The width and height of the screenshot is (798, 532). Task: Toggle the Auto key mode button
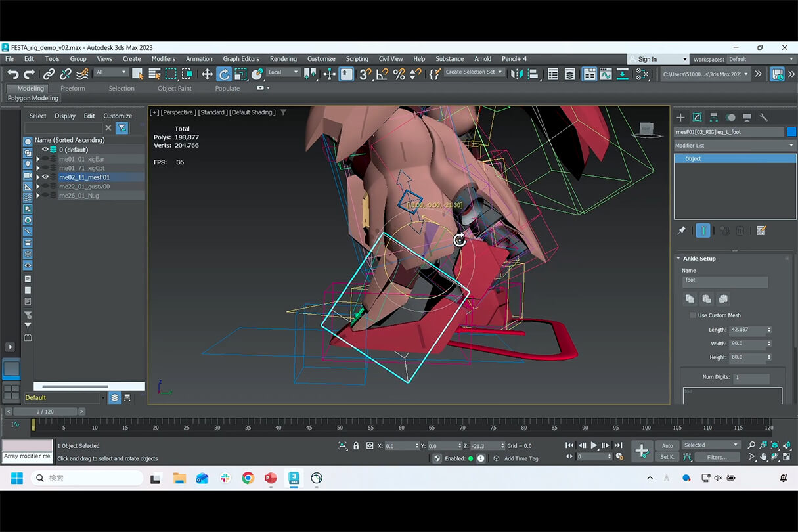(667, 445)
